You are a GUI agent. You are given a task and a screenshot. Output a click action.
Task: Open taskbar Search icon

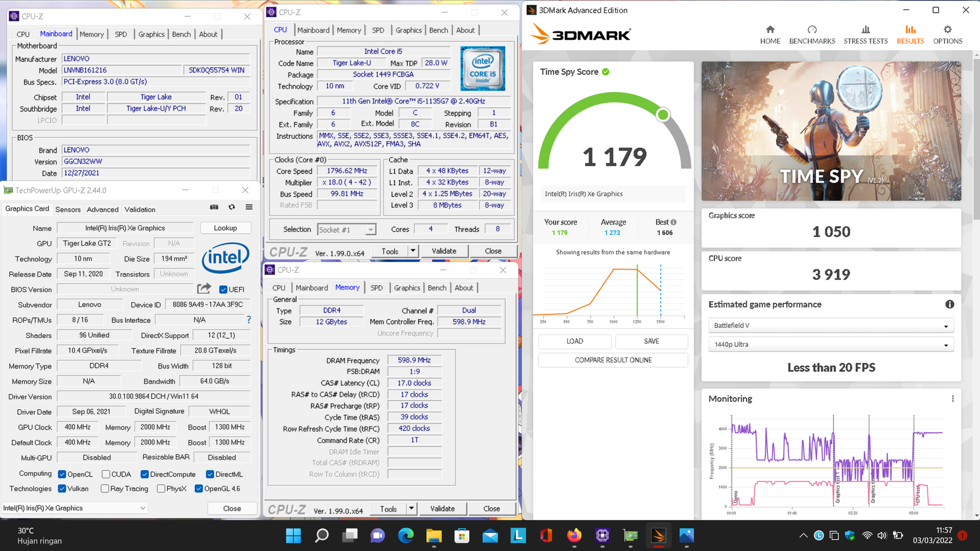322,536
